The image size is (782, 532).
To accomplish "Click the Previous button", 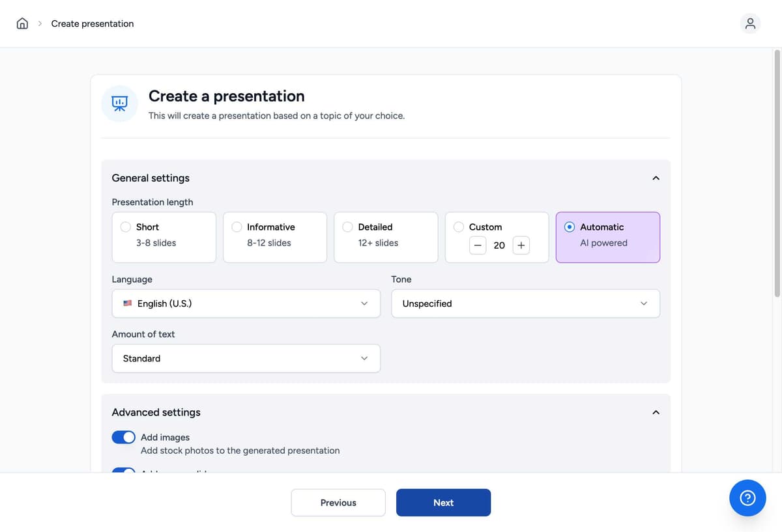I will coord(338,503).
